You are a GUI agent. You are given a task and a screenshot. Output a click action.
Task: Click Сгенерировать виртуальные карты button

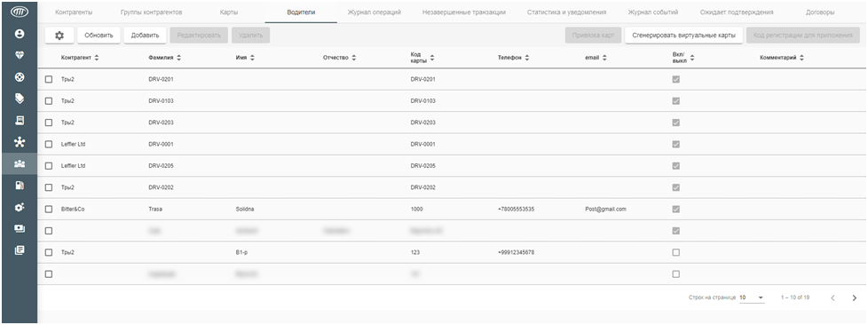tap(683, 35)
